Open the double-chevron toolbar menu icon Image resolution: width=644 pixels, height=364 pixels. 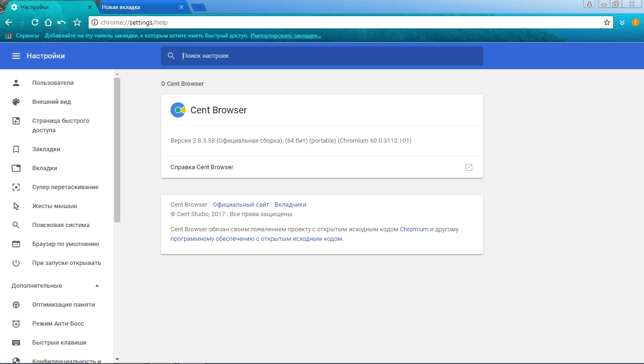pos(623,22)
